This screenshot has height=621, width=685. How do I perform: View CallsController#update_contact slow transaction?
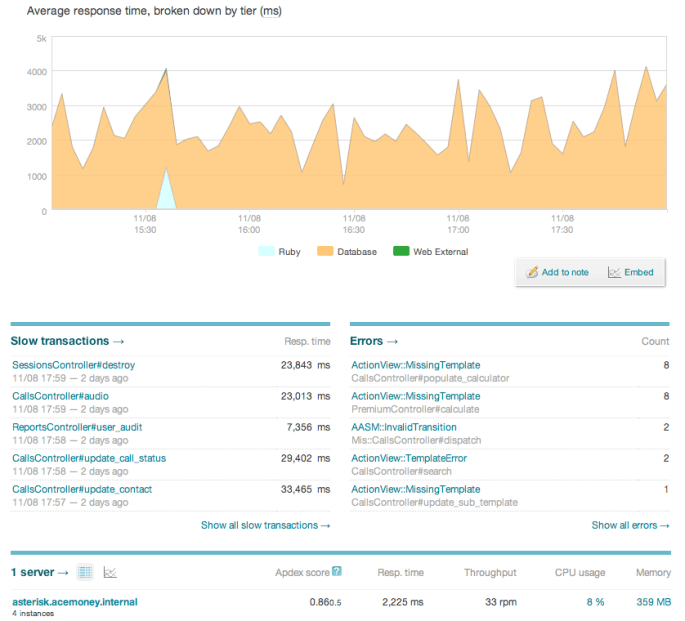point(83,489)
